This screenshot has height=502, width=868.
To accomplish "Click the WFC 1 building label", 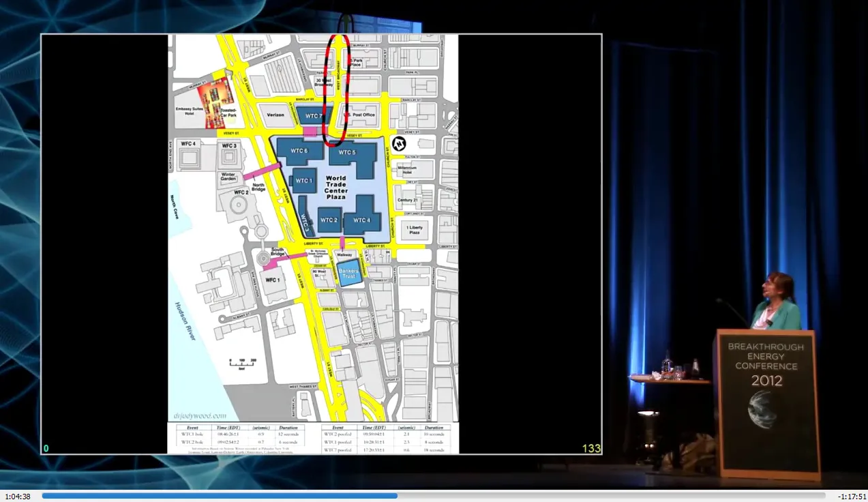I will pos(273,280).
